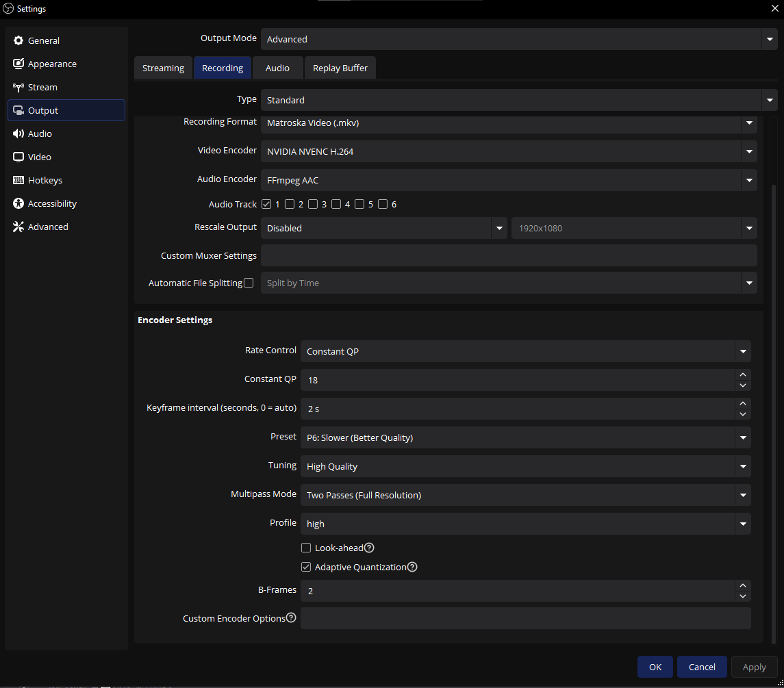Enable audio track 5 checkbox
Screen dimensions: 784x688
359,204
